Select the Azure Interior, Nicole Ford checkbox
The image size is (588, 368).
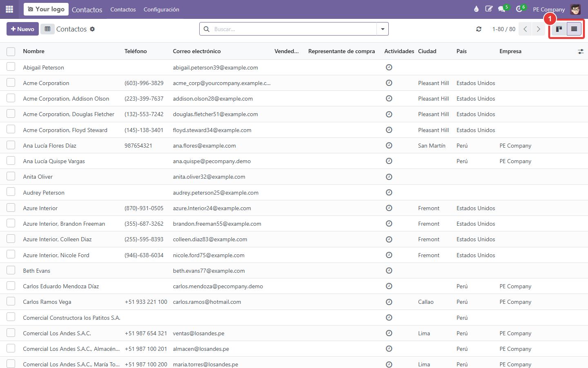[x=11, y=254]
